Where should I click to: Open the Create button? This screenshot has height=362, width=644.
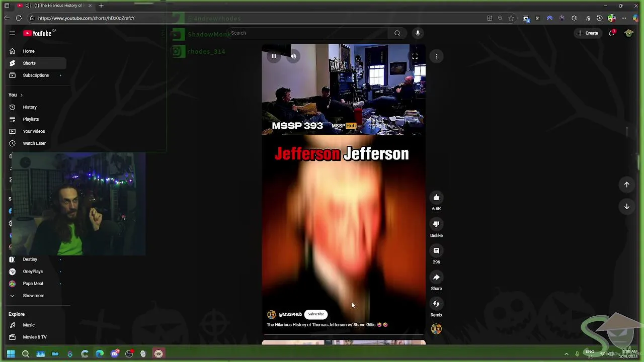pos(588,33)
